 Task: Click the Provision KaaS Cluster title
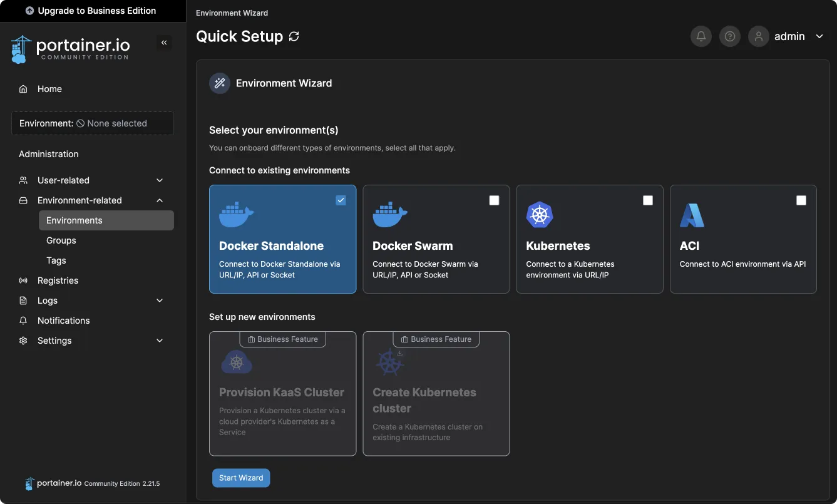coord(282,393)
